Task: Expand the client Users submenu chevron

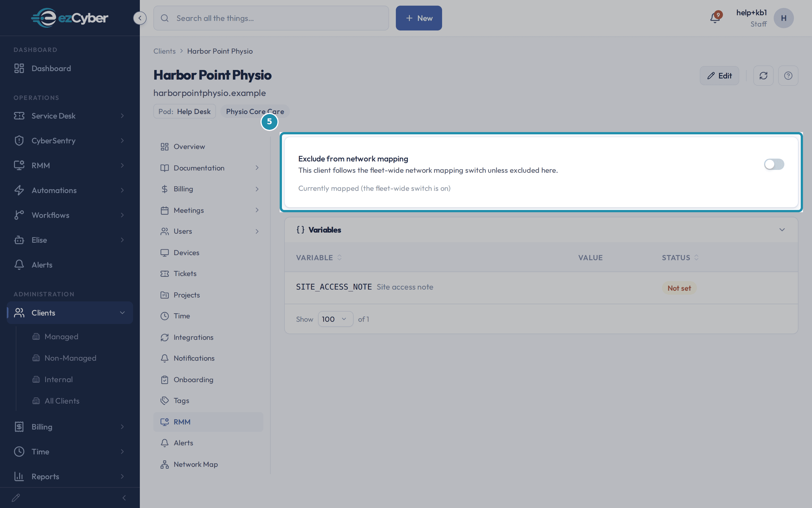Action: click(257, 231)
